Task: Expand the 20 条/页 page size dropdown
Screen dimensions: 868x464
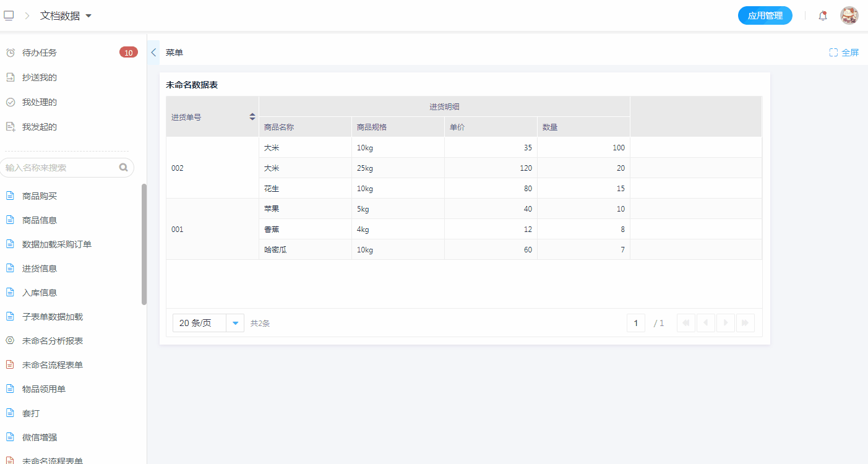Action: coord(235,323)
